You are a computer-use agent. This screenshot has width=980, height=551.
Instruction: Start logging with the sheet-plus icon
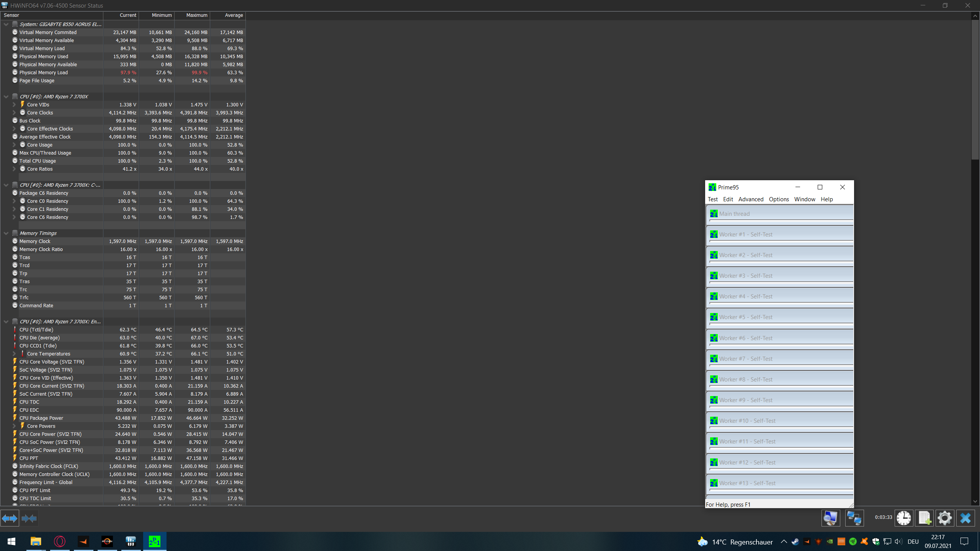point(924,518)
